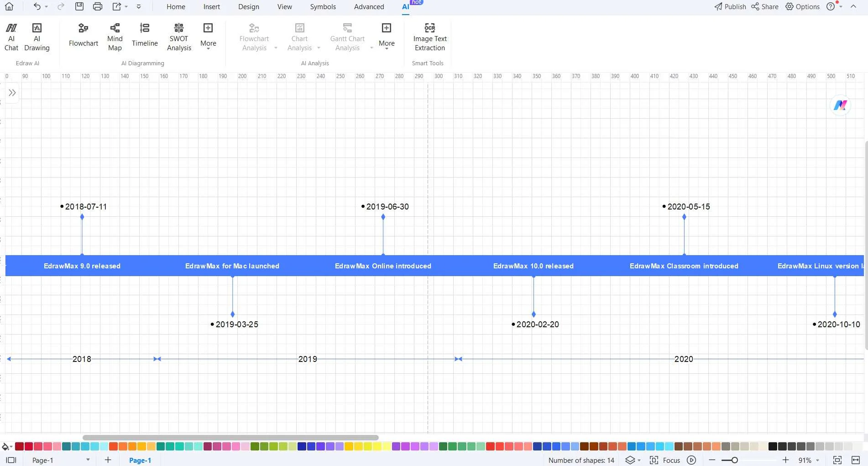868x466 pixels.
Task: Click the Share button
Action: (x=765, y=7)
